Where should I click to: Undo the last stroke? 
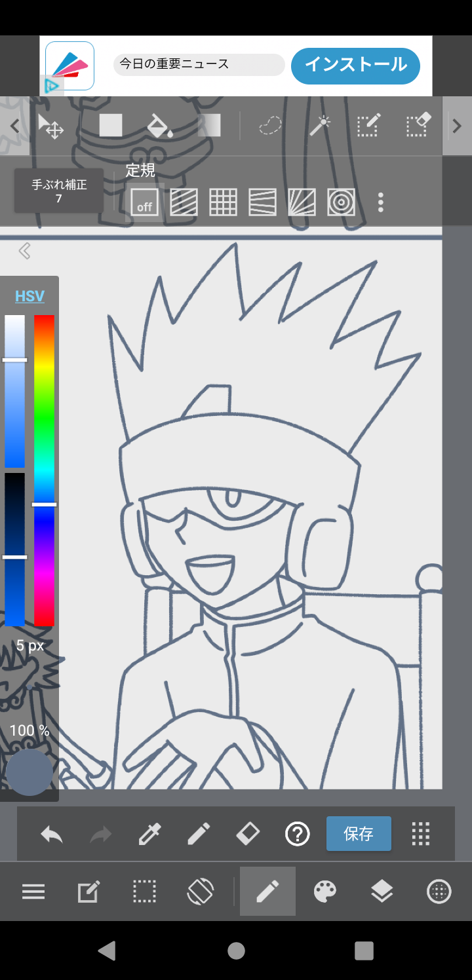52,834
